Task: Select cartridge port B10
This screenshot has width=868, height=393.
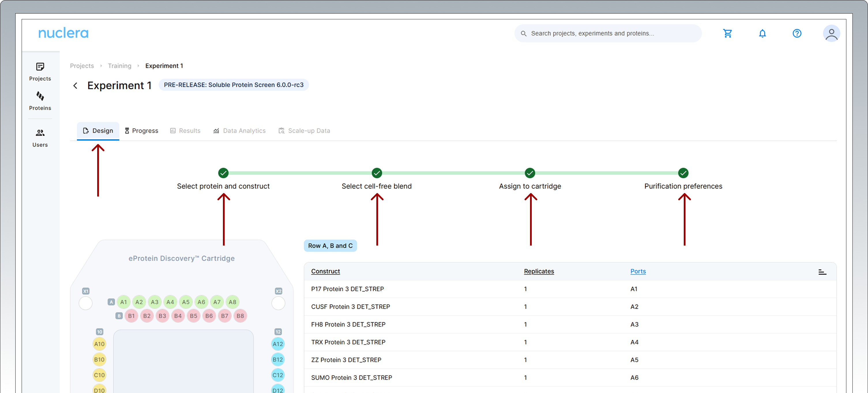Action: tap(99, 359)
